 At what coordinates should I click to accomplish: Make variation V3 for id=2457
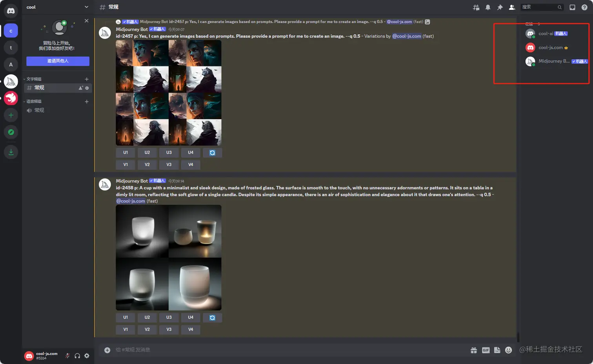click(x=169, y=165)
